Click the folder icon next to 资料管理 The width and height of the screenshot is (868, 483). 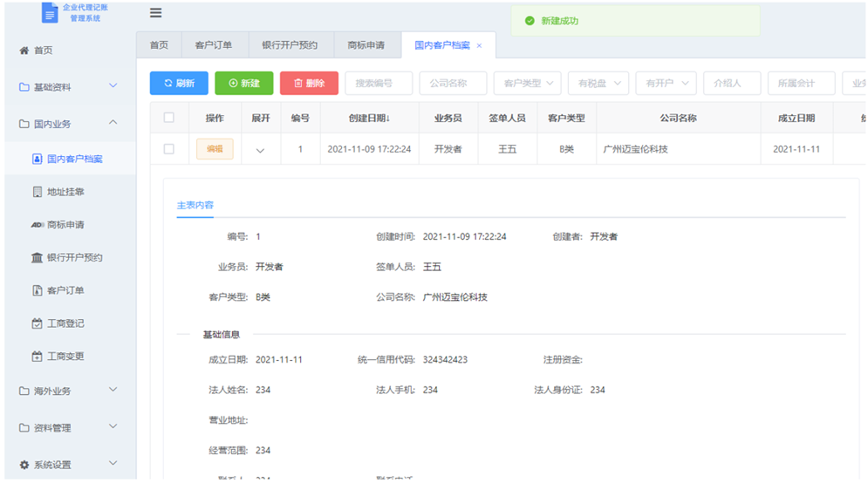pos(24,428)
